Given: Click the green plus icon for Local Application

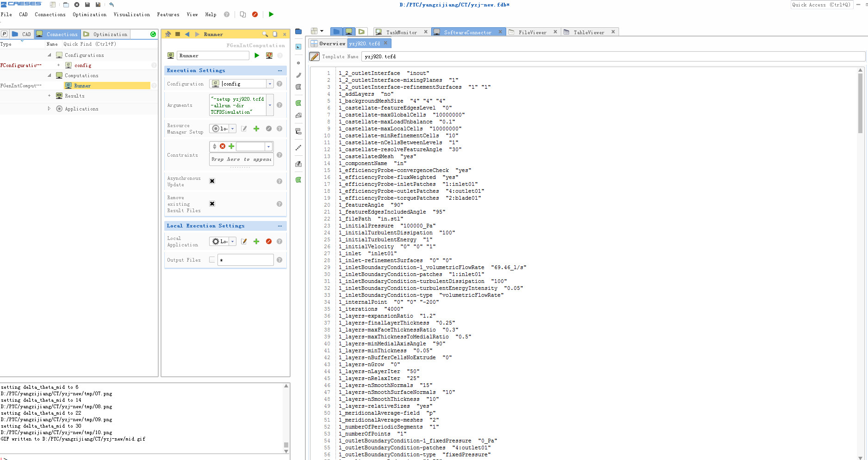Looking at the screenshot, I should coord(256,241).
